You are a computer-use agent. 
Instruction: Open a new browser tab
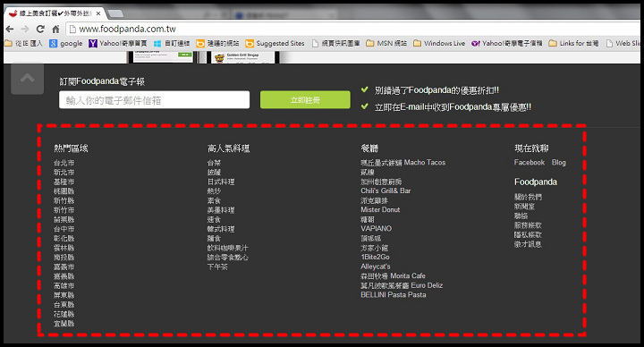[115, 13]
